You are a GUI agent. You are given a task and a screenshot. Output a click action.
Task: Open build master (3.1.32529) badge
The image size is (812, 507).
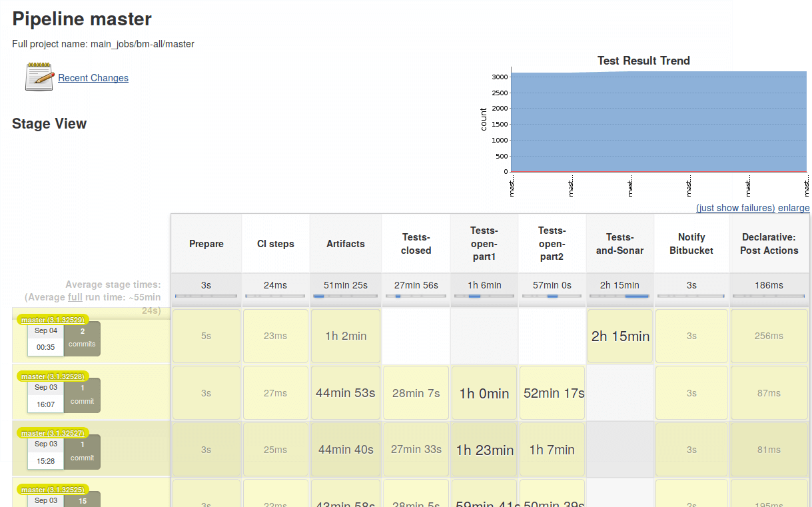point(53,320)
